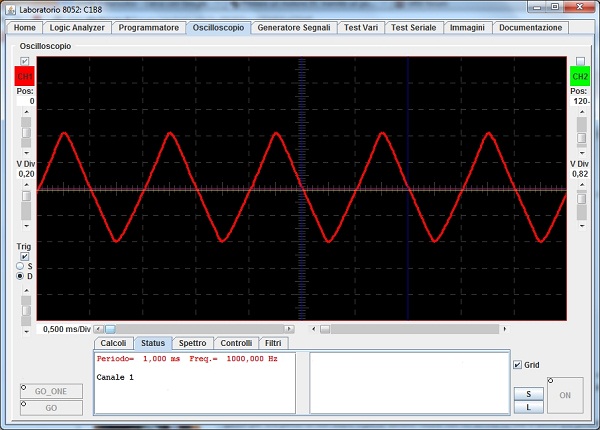This screenshot has height=430, width=600.
Task: Click the ms/Div time base scrollbar
Action: (200, 328)
